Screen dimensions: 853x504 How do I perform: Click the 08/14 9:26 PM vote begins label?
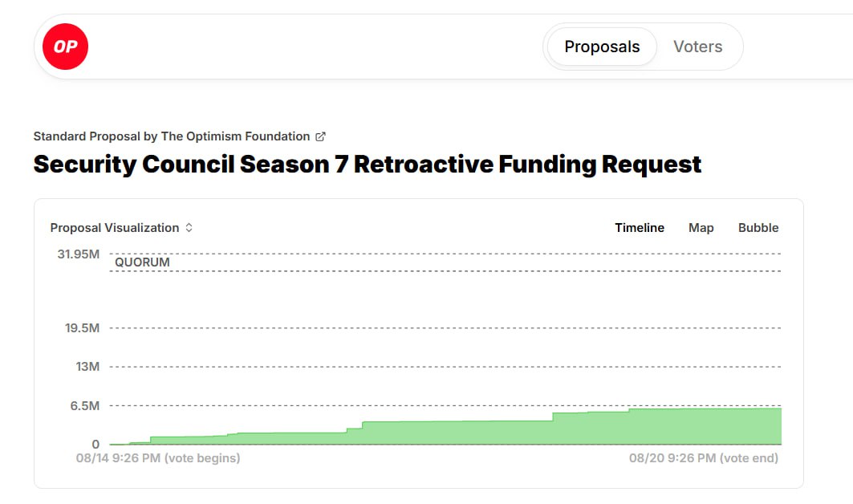click(158, 458)
